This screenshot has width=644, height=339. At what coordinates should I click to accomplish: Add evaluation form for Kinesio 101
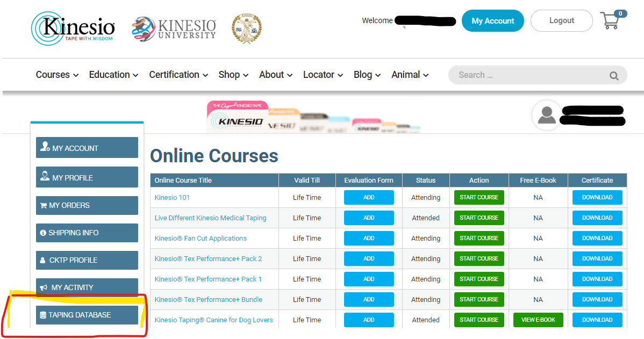tap(369, 197)
